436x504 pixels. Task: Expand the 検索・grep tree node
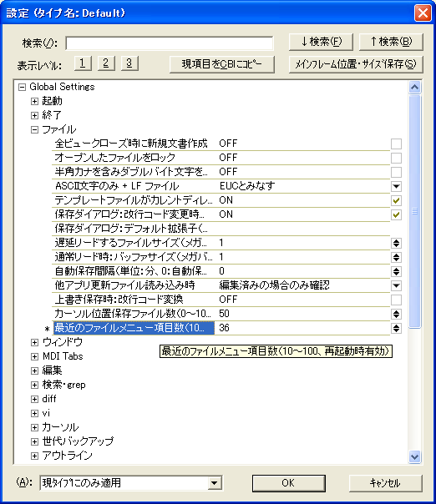click(x=34, y=385)
